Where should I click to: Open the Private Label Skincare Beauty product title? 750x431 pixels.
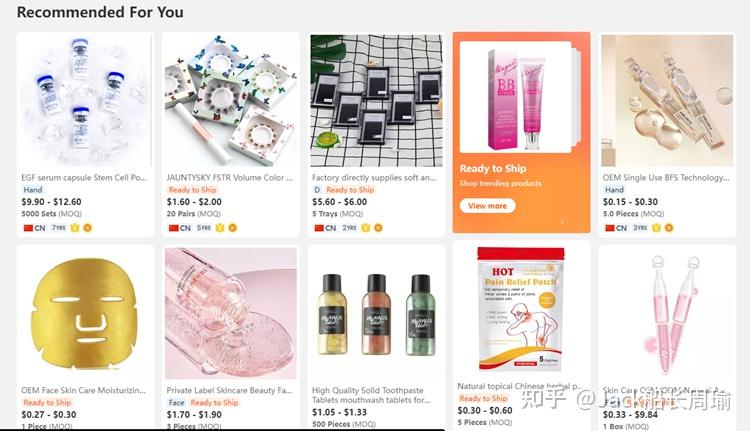(x=229, y=390)
